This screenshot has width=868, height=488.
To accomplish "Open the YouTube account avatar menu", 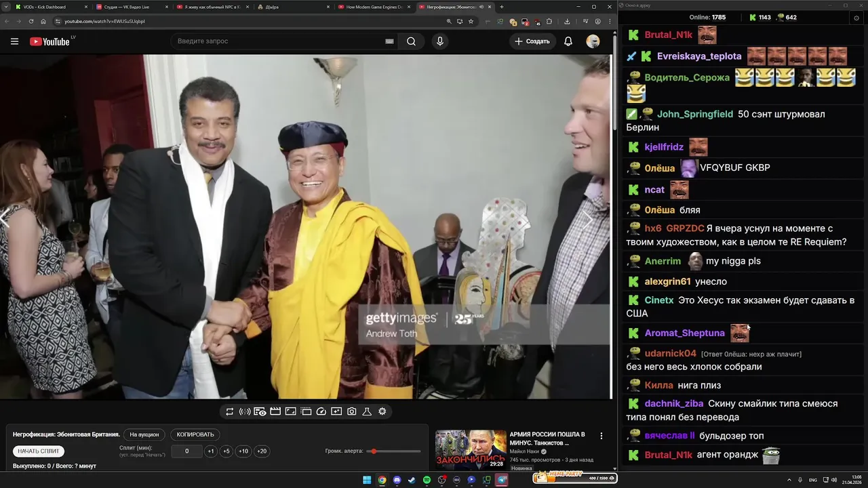I will tap(593, 41).
